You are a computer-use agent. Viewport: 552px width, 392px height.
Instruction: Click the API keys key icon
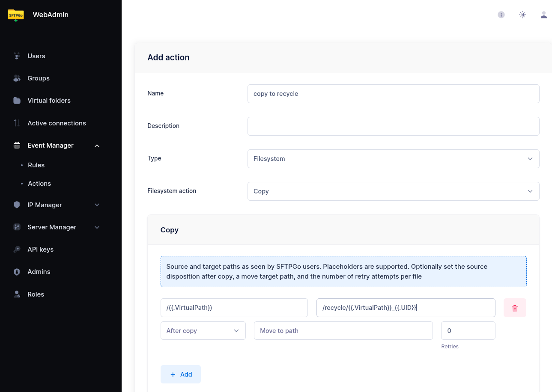point(17,249)
